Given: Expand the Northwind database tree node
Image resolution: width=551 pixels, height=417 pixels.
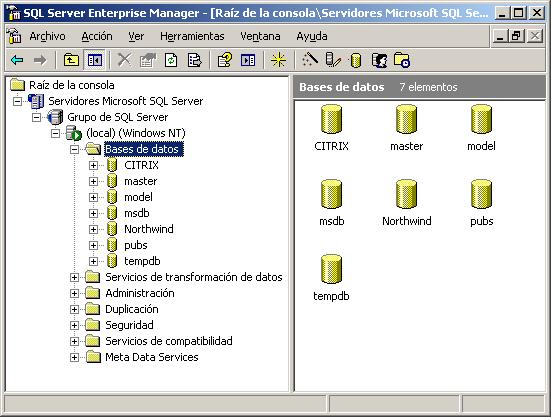Looking at the screenshot, I should 93,229.
